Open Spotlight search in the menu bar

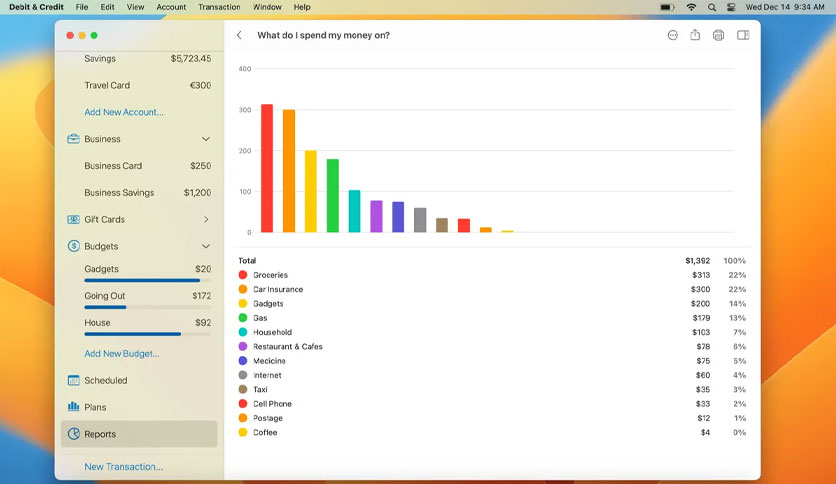pos(712,7)
